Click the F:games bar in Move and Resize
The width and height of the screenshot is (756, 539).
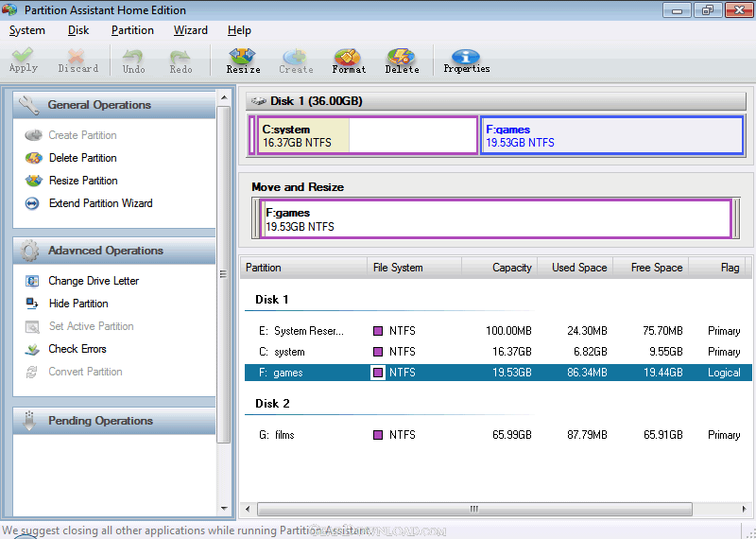click(496, 219)
